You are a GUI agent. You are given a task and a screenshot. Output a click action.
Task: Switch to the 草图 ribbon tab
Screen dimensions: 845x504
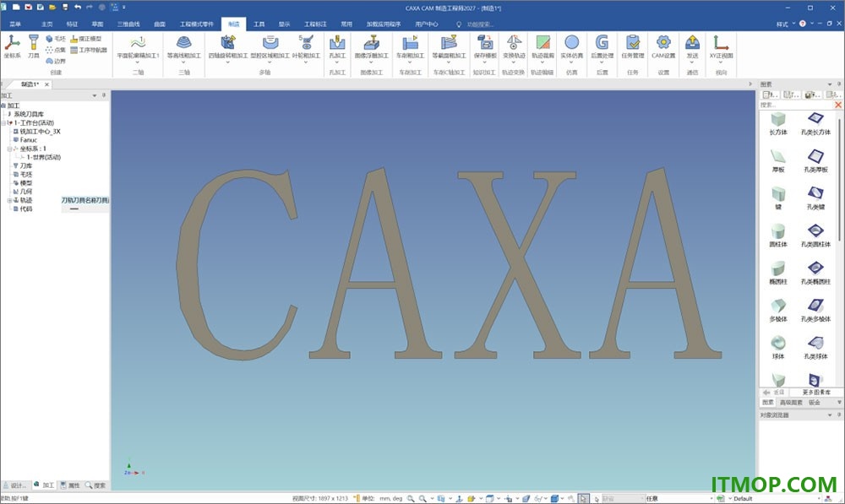point(97,24)
